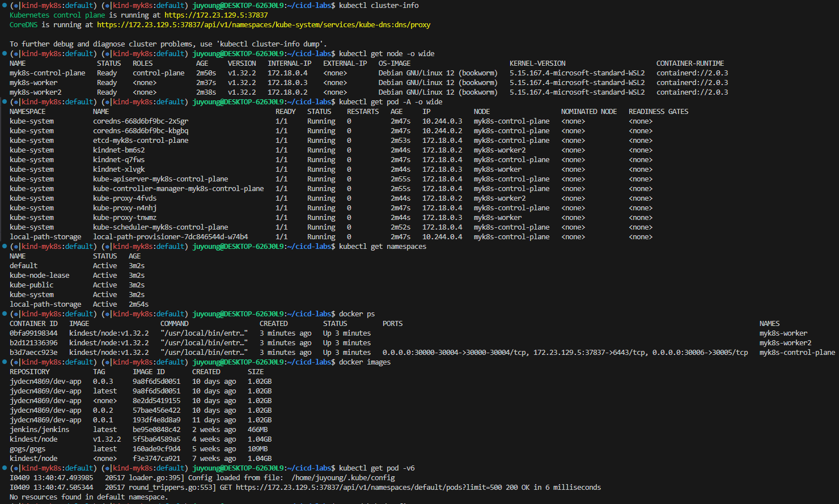
Task: Click myk8s-worker2 in docker ps NAMES column
Action: click(786, 343)
